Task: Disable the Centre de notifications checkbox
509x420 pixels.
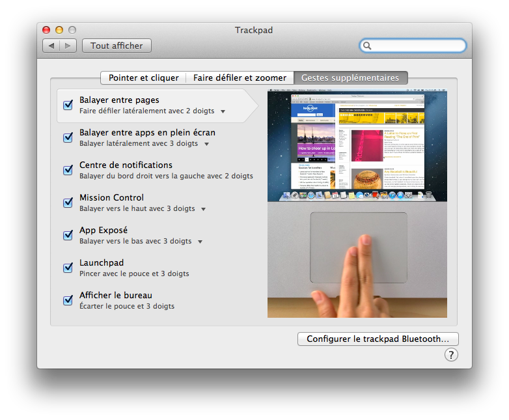Action: coord(68,170)
